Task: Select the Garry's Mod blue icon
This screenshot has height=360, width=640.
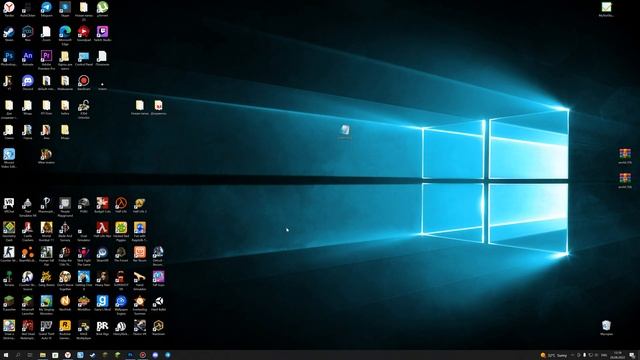Action: 102,301
